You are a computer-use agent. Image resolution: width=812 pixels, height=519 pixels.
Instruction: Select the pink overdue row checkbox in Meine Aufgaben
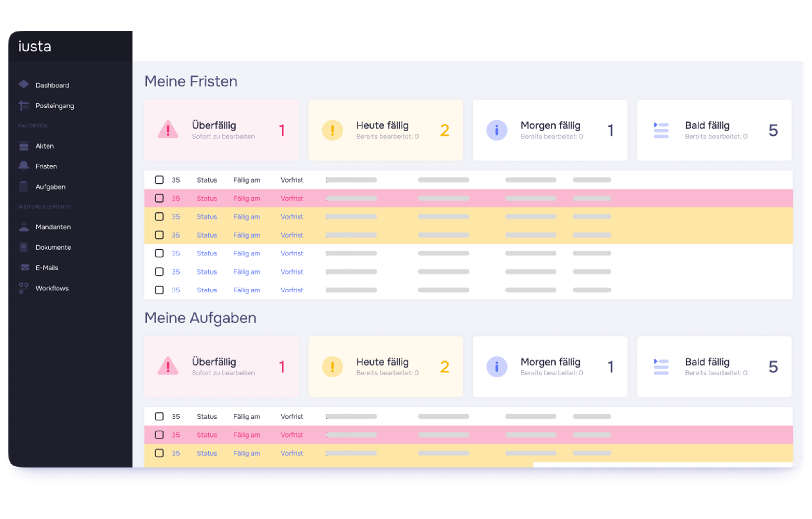[x=159, y=435]
